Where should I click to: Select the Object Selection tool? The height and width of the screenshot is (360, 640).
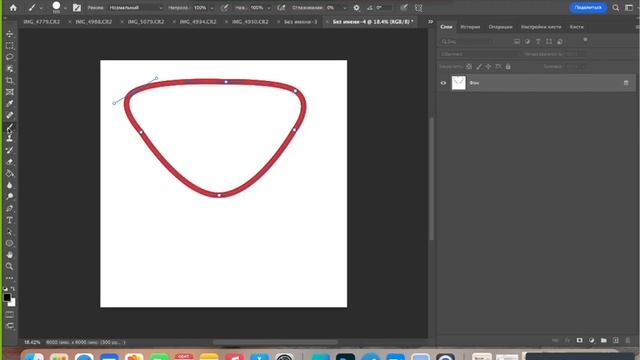(x=9, y=69)
